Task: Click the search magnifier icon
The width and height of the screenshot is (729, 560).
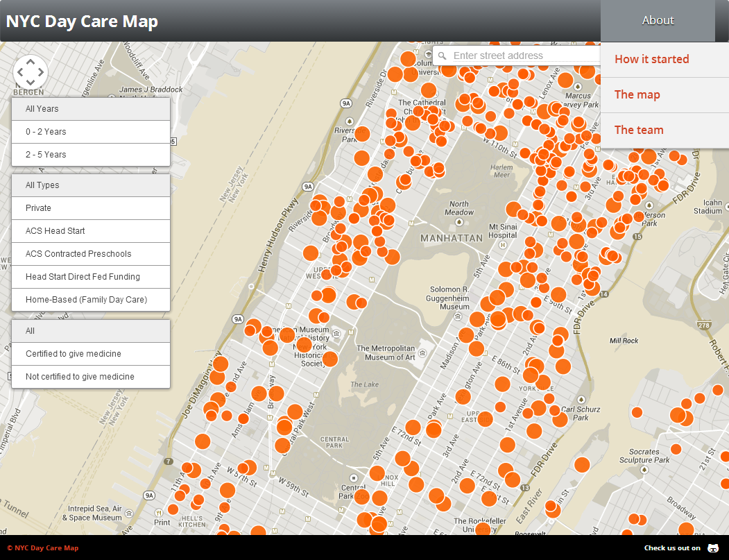Action: click(x=442, y=56)
